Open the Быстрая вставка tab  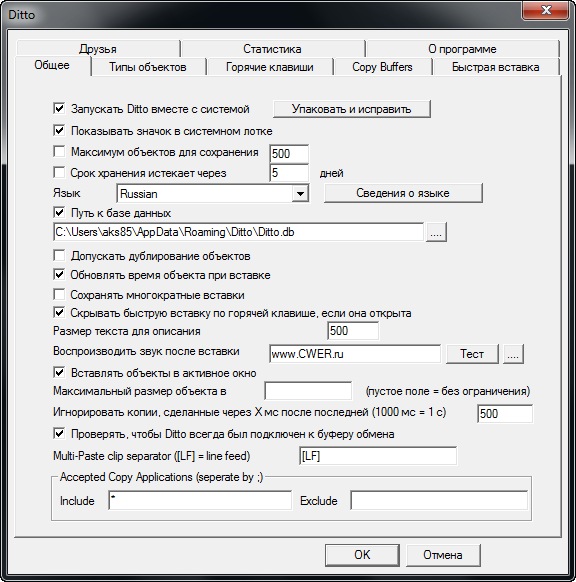(495, 67)
